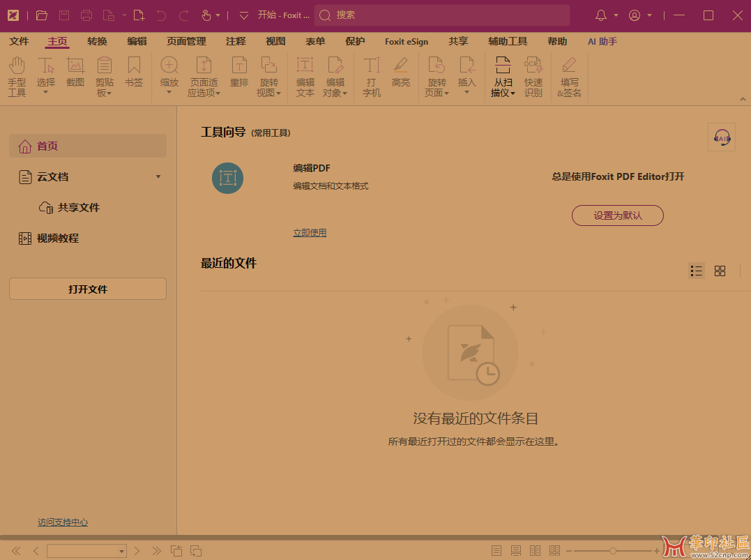Viewport: 751px width, 560px height.
Task: Click the zoom slider in status bar
Action: click(x=612, y=551)
